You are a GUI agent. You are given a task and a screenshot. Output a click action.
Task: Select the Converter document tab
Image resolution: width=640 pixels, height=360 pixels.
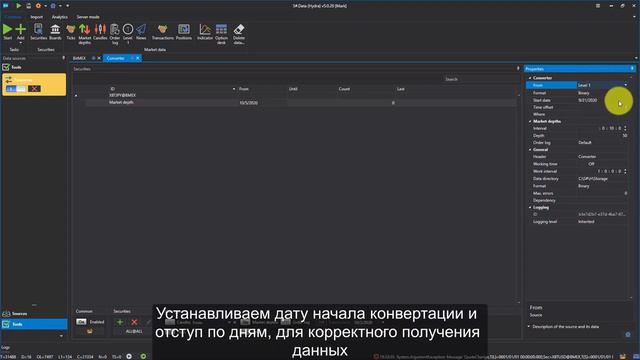coord(116,58)
